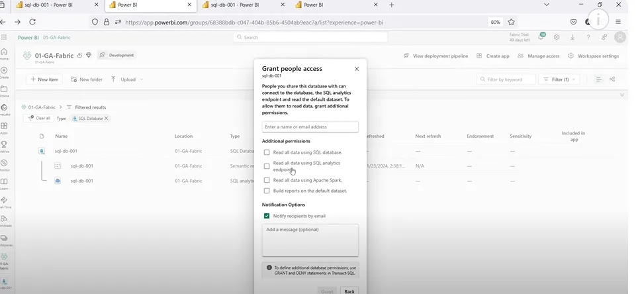Viewport: 644px width, 294px height.
Task: Close the Grant people access dialog
Action: [x=357, y=69]
